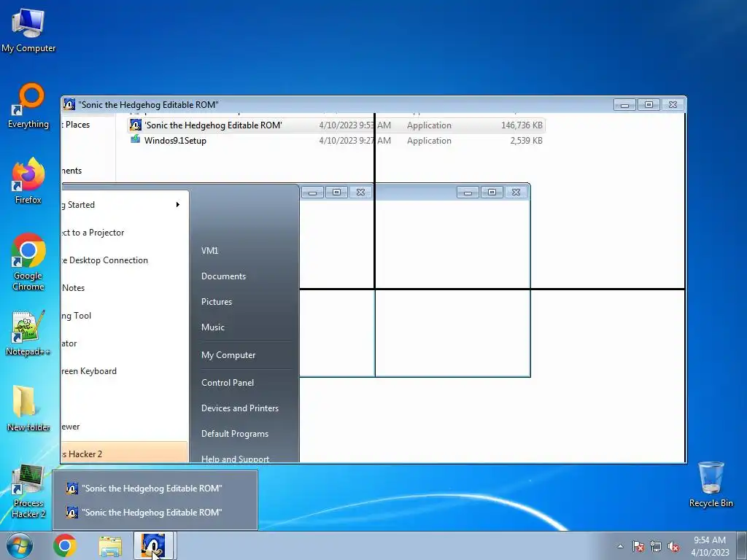Click the Sonic file's icon in the list

[135, 125]
